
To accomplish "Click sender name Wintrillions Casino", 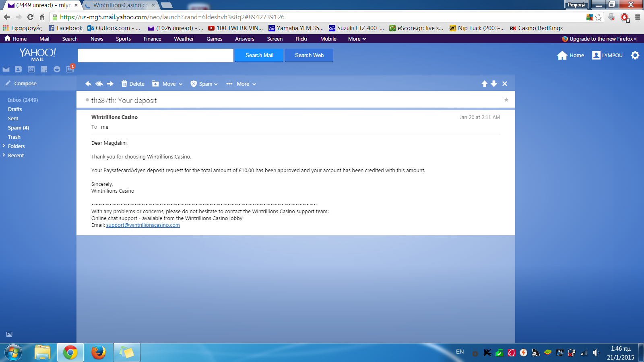I will click(114, 117).
